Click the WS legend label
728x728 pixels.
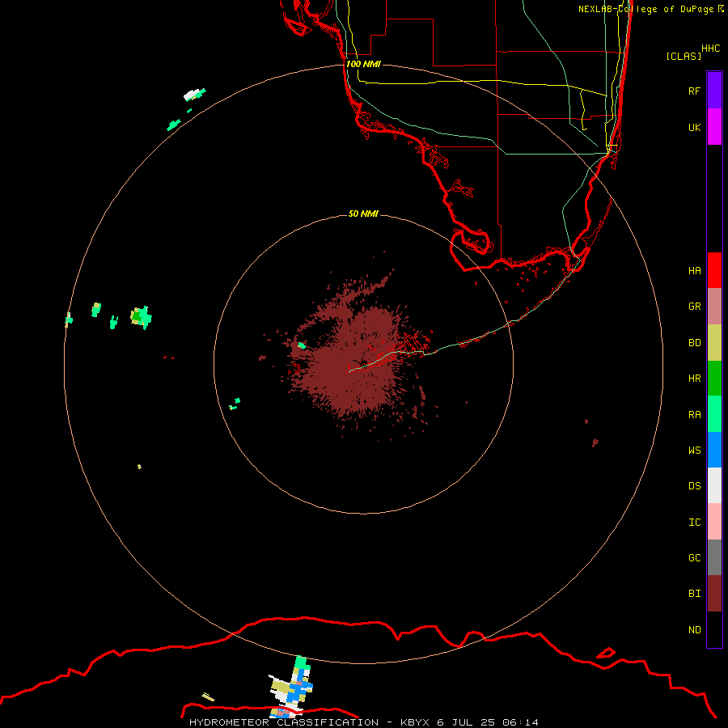tap(694, 450)
